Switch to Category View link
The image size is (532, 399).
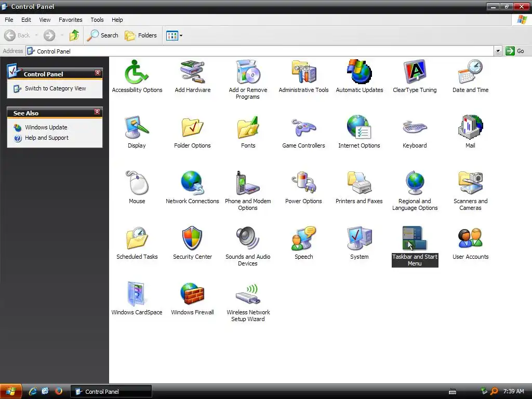tap(55, 88)
